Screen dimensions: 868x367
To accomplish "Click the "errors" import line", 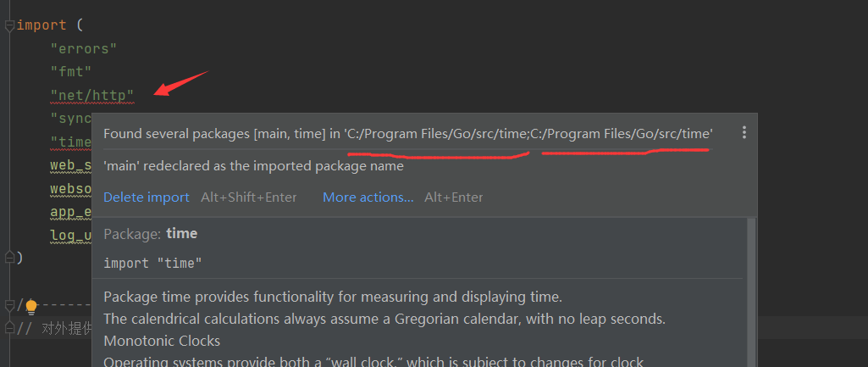I will point(83,49).
